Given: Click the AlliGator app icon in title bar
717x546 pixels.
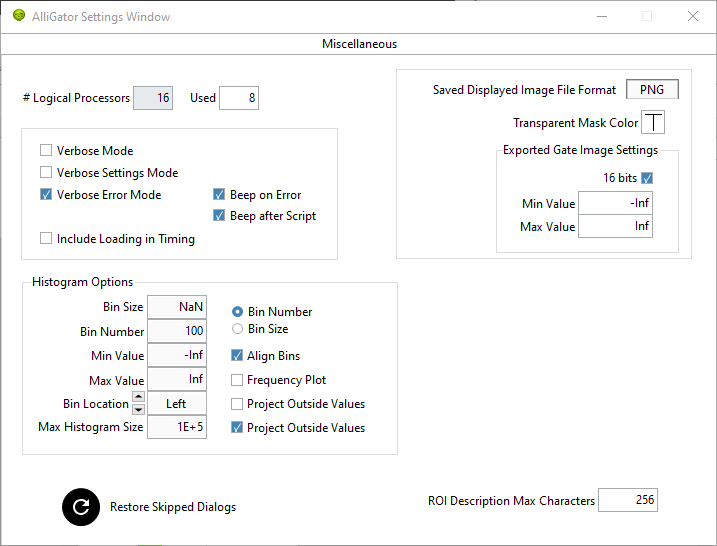Looking at the screenshot, I should pyautogui.click(x=19, y=16).
